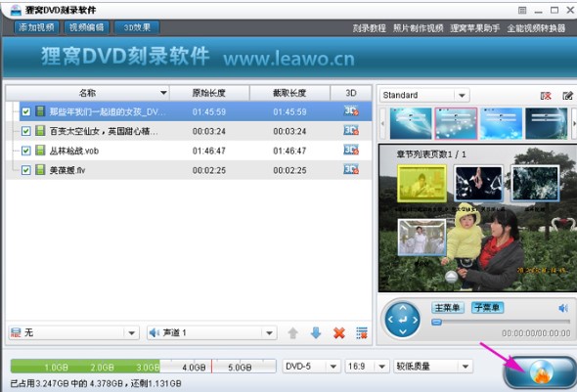The width and height of the screenshot is (577, 392).
Task: Select the fourth dark globe template thumbnail
Action: 547,123
